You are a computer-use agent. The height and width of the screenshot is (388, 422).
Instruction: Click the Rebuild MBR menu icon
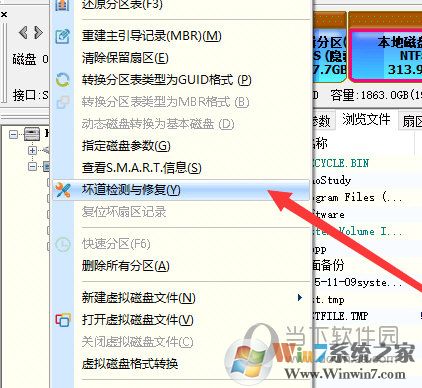click(x=62, y=36)
